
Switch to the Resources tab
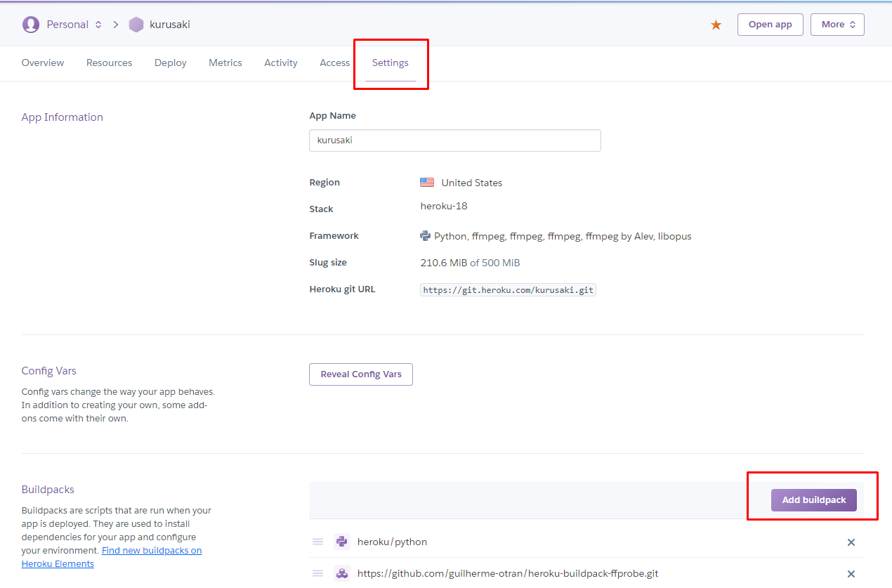tap(109, 63)
